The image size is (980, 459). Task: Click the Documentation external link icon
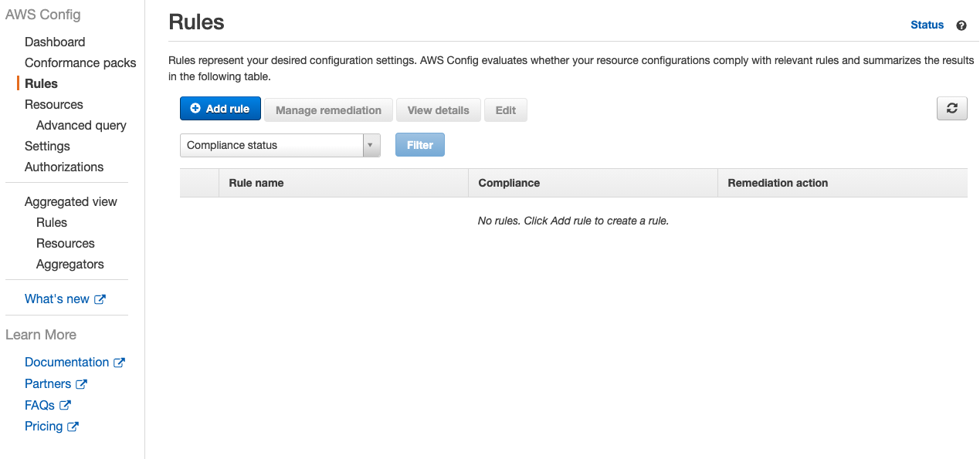coord(120,362)
